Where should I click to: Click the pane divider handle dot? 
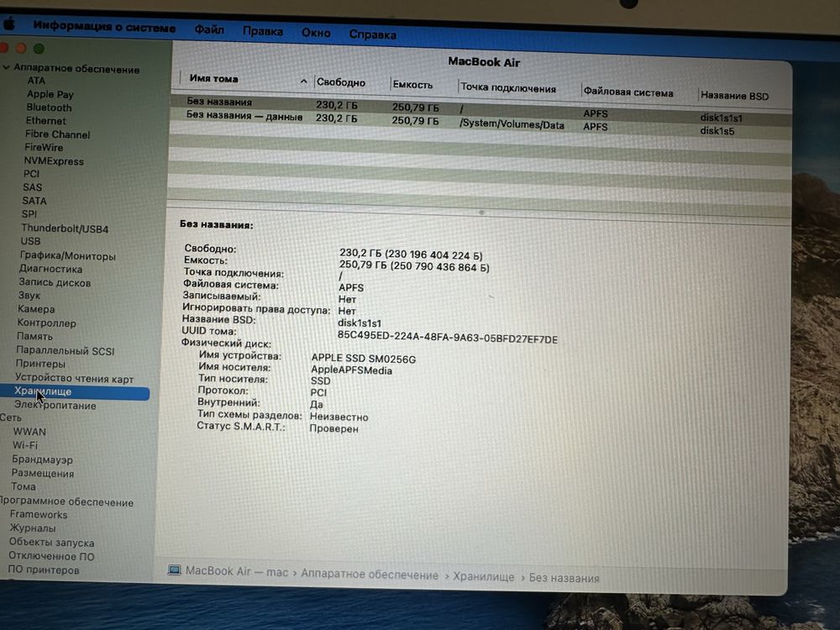coord(481,213)
